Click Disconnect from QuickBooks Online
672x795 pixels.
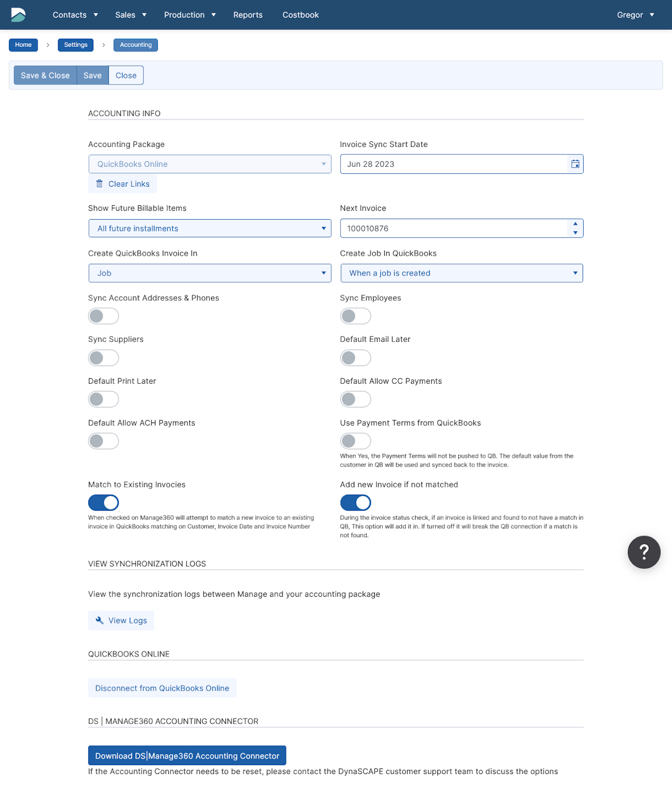(x=162, y=688)
